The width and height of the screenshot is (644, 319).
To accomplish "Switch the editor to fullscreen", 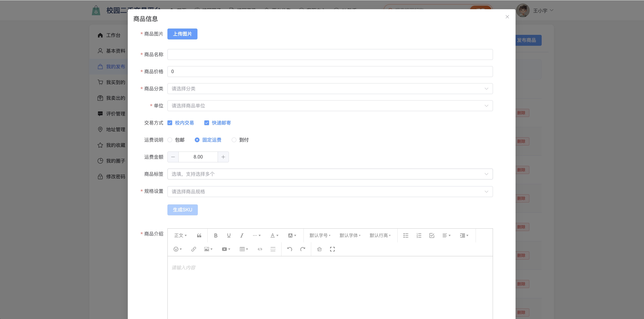I will tap(332, 249).
